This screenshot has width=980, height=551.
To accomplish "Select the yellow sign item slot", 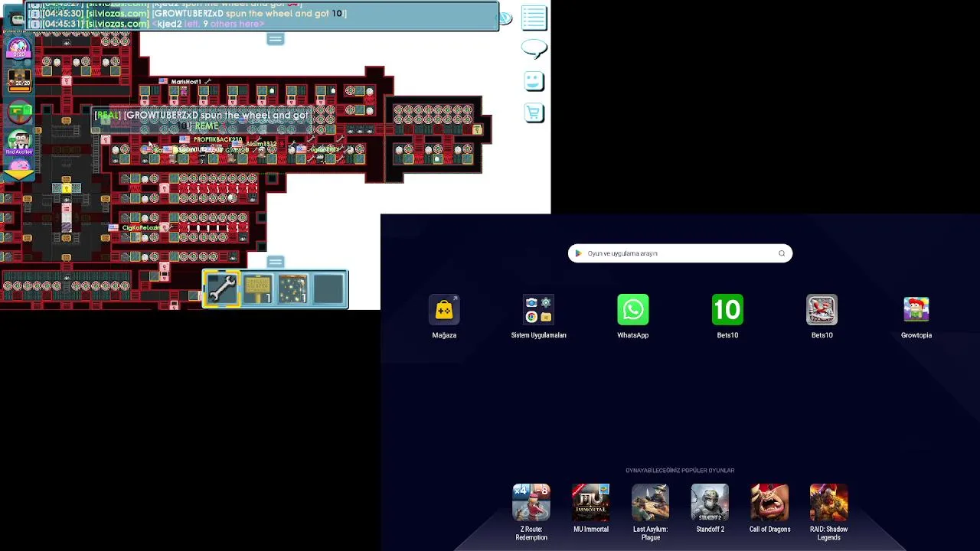I will [257, 289].
